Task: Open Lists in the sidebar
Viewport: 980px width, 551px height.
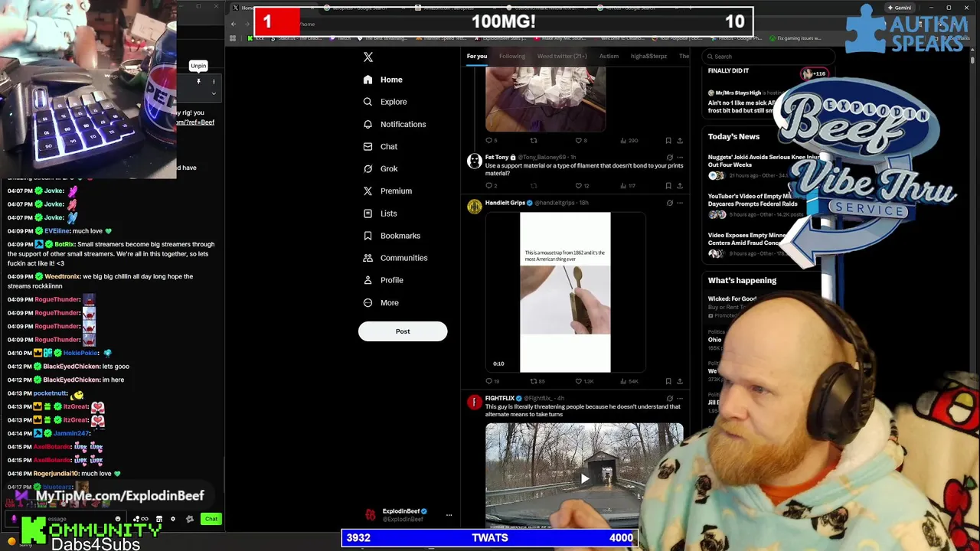Action: tap(380, 214)
